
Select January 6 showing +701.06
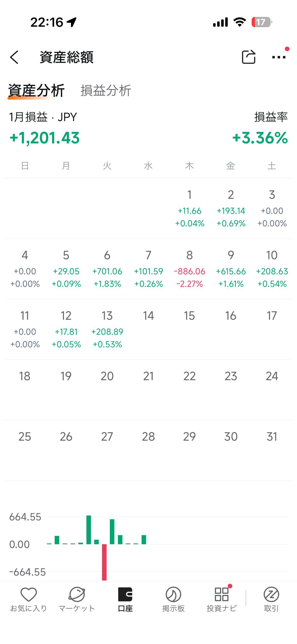[x=107, y=269]
